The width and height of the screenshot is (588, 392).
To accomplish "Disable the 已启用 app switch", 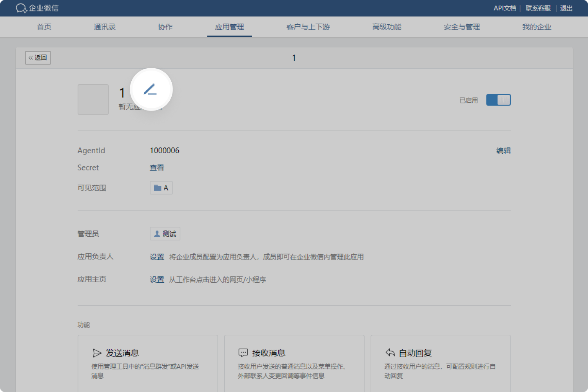I will (498, 100).
